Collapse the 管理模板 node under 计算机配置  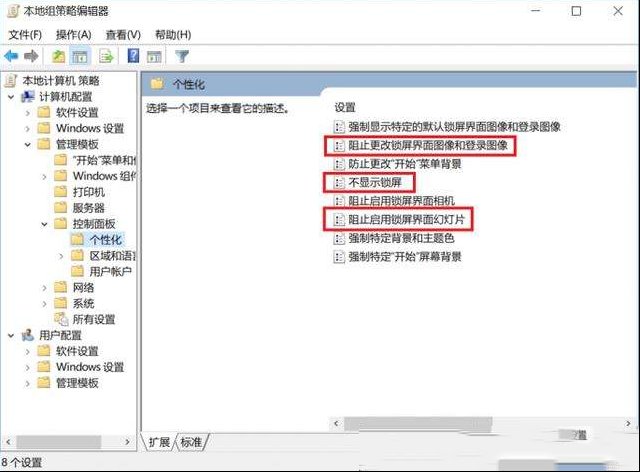point(27,145)
